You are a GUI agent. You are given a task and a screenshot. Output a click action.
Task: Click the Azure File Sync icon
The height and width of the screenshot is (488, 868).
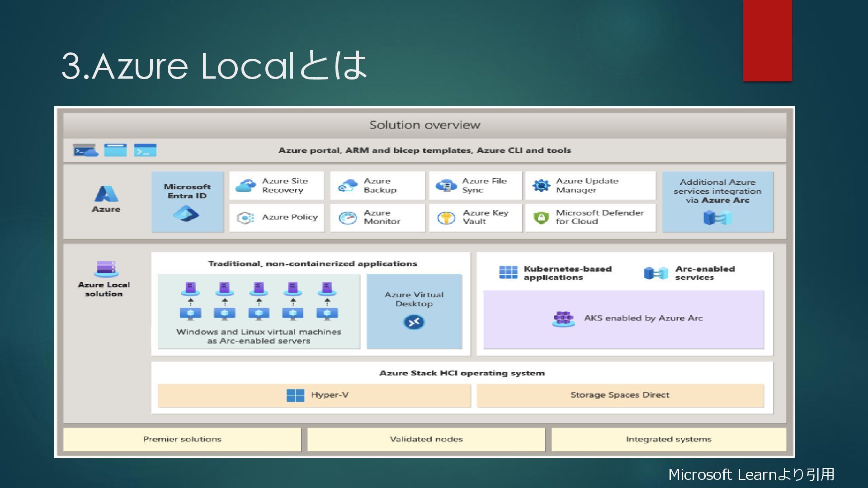[x=446, y=185]
